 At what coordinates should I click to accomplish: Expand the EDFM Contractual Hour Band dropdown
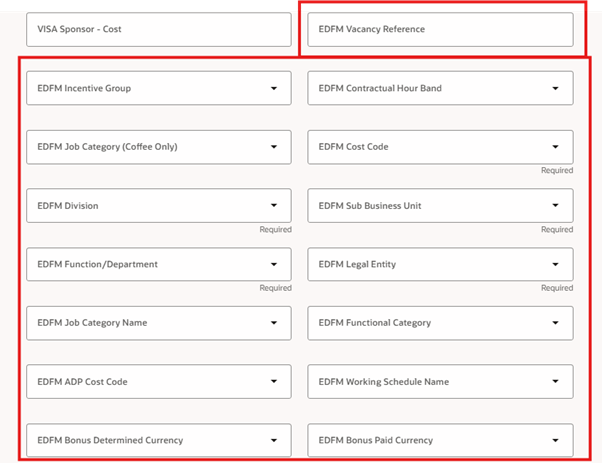[x=440, y=88]
